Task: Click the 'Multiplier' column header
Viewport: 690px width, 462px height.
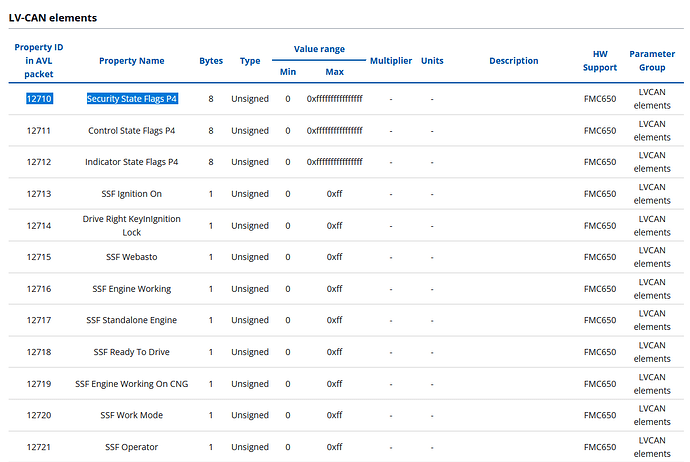Action: tap(391, 61)
